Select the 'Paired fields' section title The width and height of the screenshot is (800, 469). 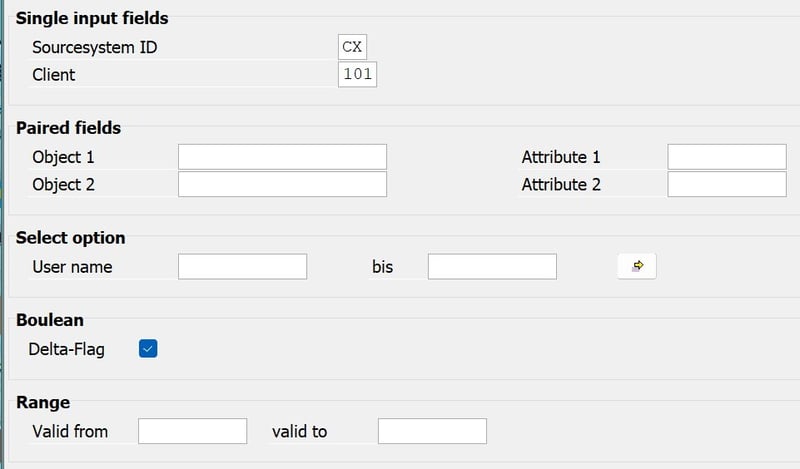tap(68, 128)
